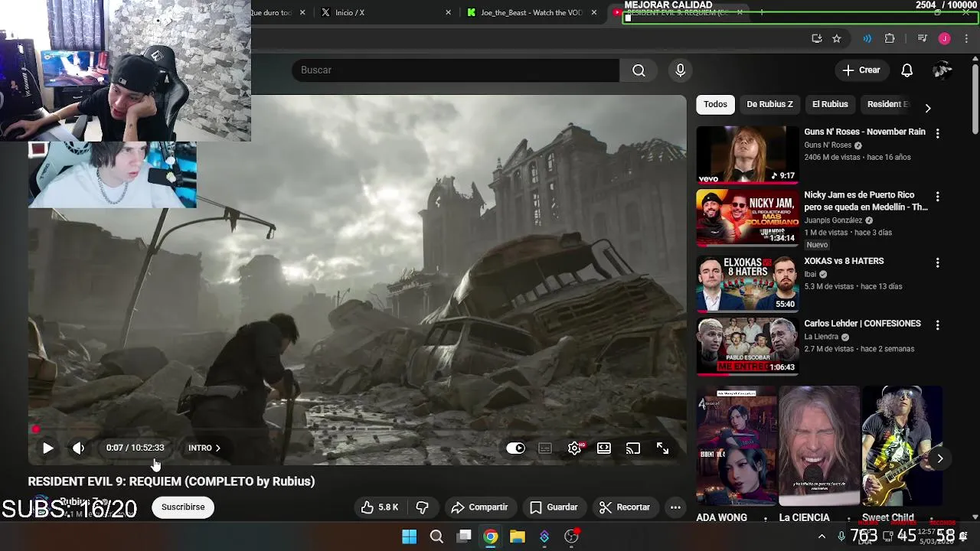Expand the INTRO chapter list
The image size is (980, 551).
pyautogui.click(x=204, y=448)
